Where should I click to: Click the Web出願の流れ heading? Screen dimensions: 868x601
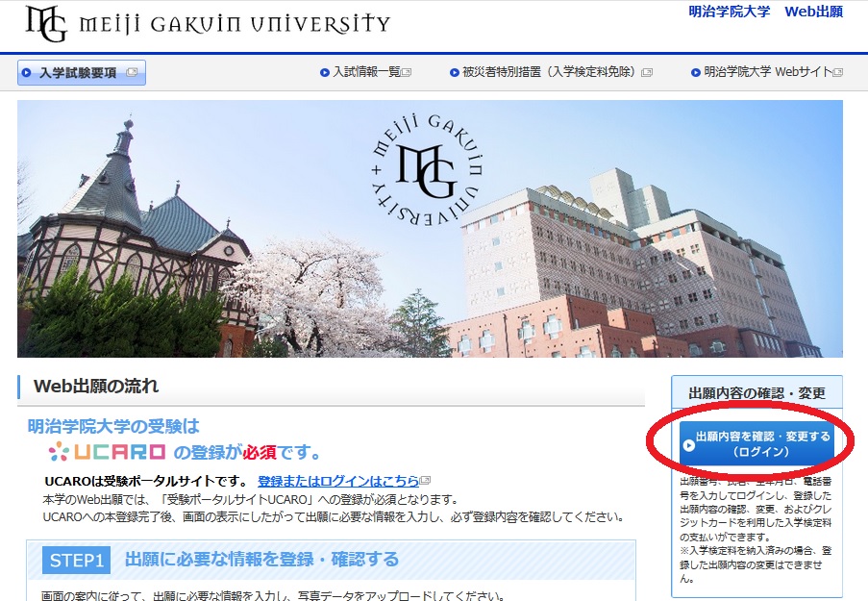click(96, 386)
